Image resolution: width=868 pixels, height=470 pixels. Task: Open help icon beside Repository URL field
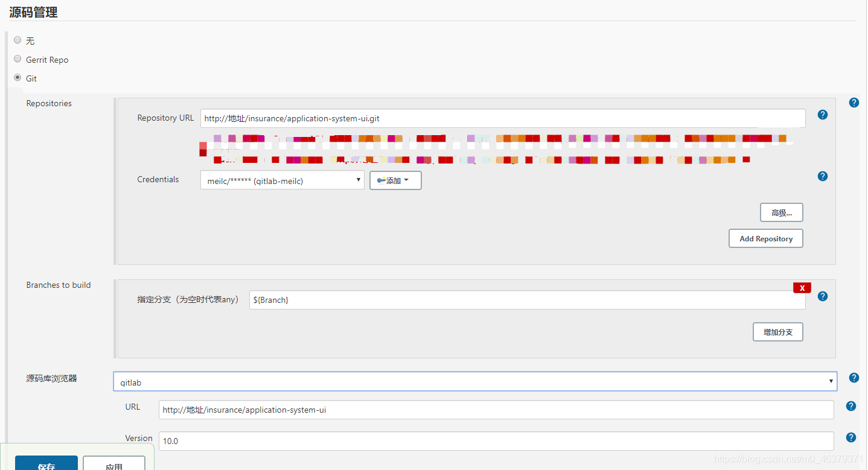coord(822,115)
